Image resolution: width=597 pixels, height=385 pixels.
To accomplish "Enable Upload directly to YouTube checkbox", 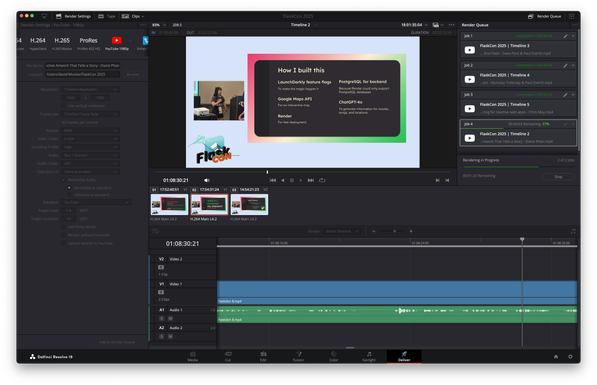I will click(x=64, y=243).
